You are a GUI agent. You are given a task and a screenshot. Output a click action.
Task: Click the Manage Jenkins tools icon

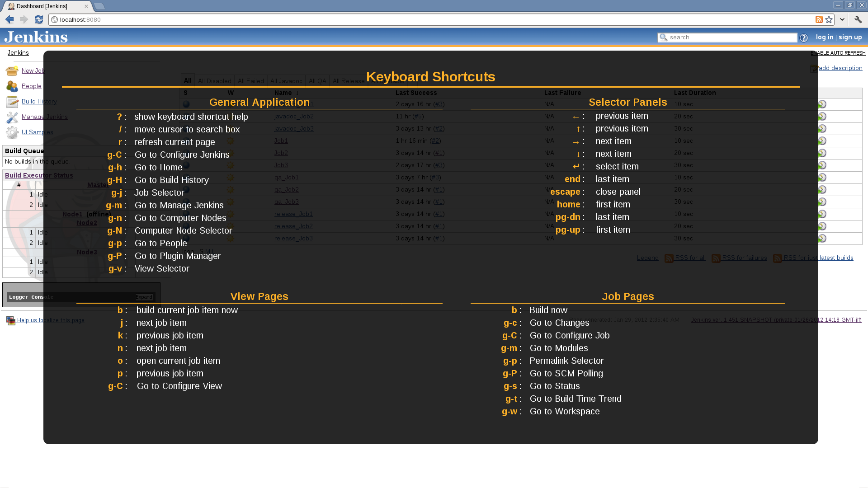(12, 117)
